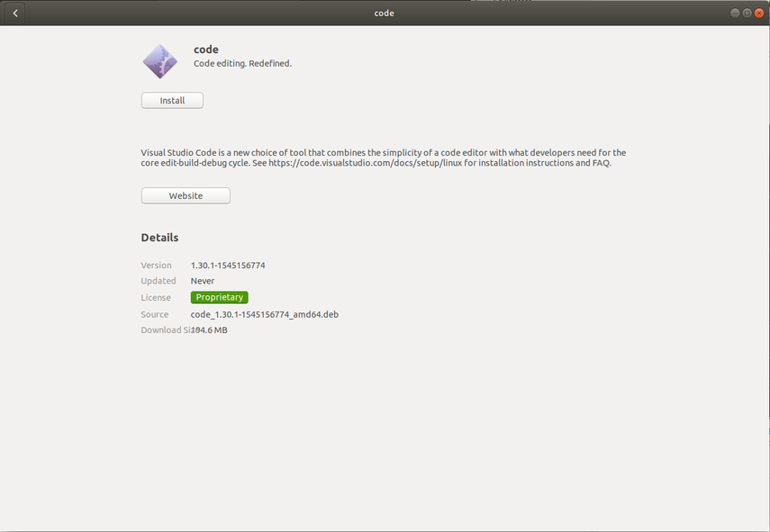Image resolution: width=770 pixels, height=532 pixels.
Task: Maximize the software window
Action: (x=747, y=14)
